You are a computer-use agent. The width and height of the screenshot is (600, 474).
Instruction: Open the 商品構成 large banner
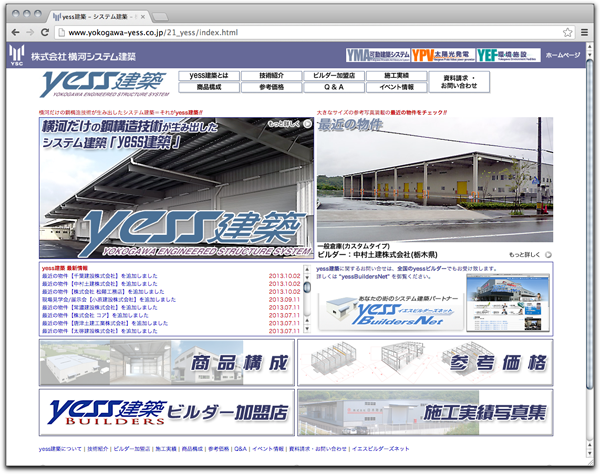[167, 362]
